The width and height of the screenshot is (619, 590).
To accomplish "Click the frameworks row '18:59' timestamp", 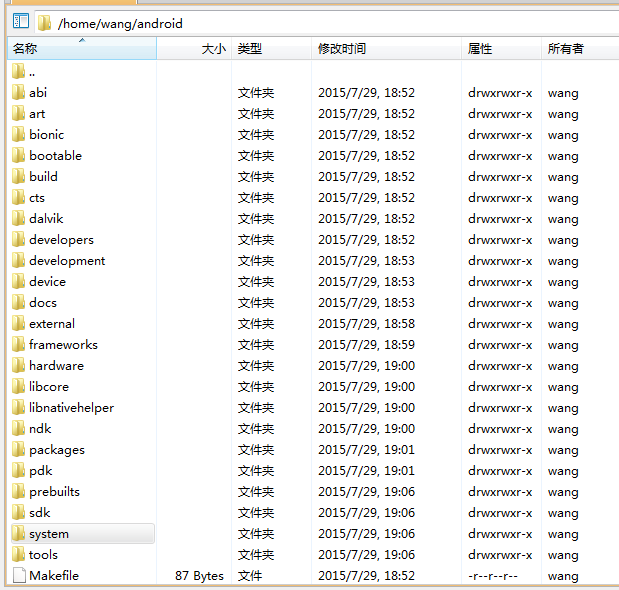I will point(400,345).
